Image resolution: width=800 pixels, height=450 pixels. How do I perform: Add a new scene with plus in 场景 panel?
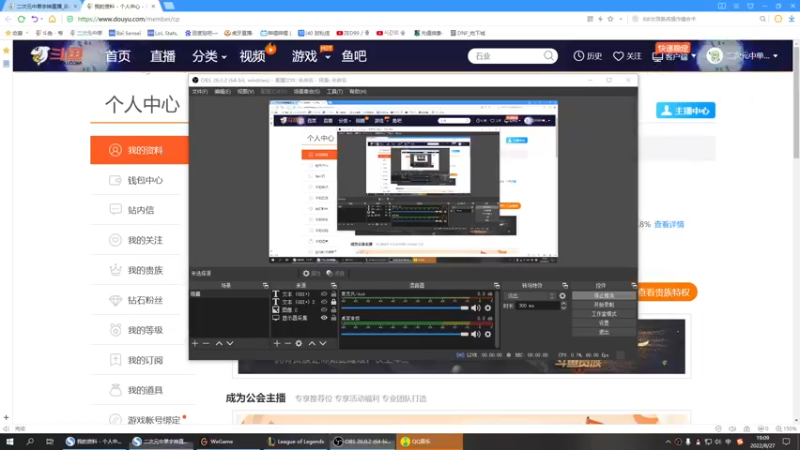pos(195,343)
